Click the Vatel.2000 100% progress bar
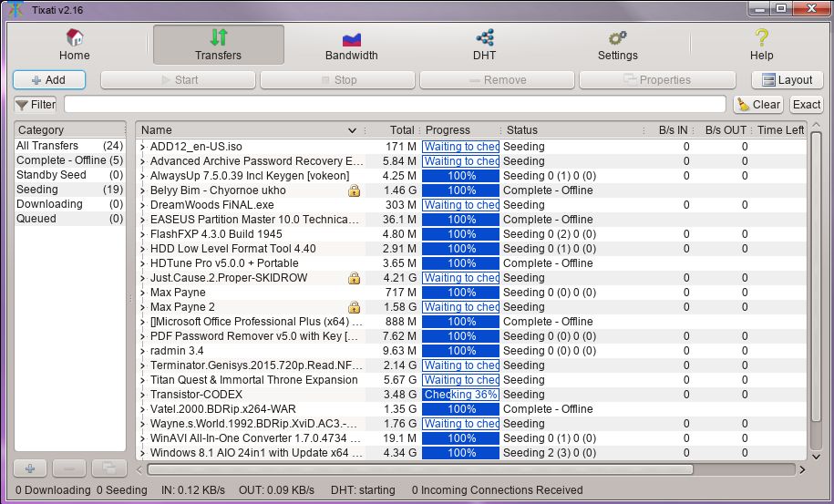Screen dimensions: 834x504 460,409
